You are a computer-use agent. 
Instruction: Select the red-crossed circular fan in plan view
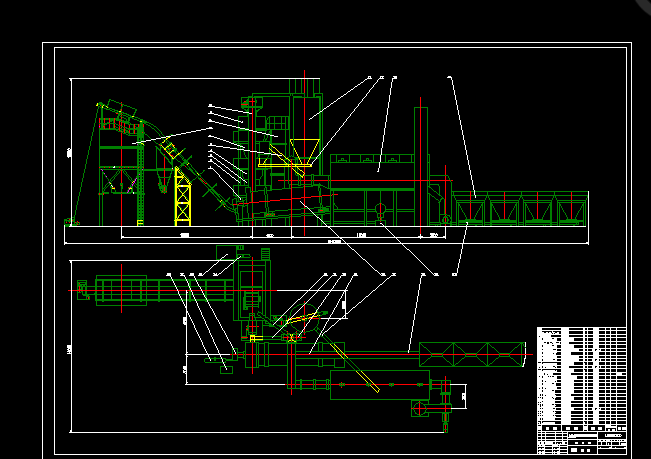[420, 409]
